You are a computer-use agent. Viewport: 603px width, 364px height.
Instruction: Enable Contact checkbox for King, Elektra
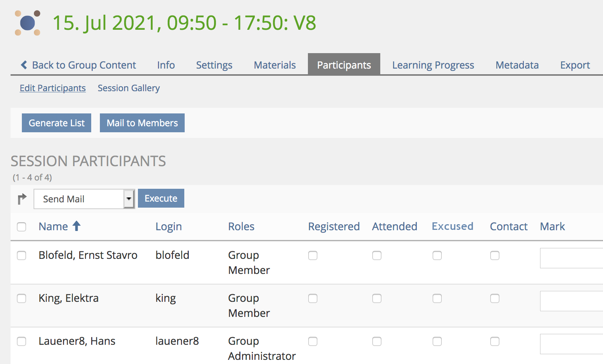coord(495,298)
